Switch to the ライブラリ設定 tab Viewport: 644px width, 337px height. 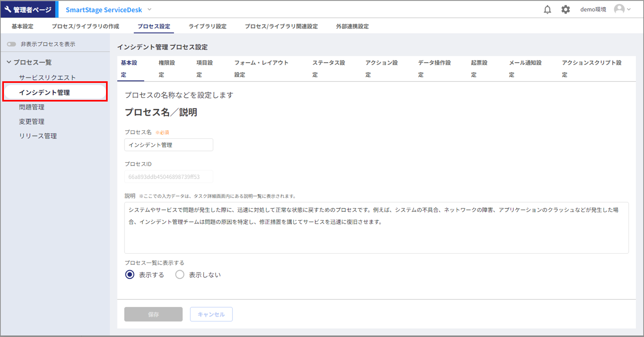click(207, 26)
